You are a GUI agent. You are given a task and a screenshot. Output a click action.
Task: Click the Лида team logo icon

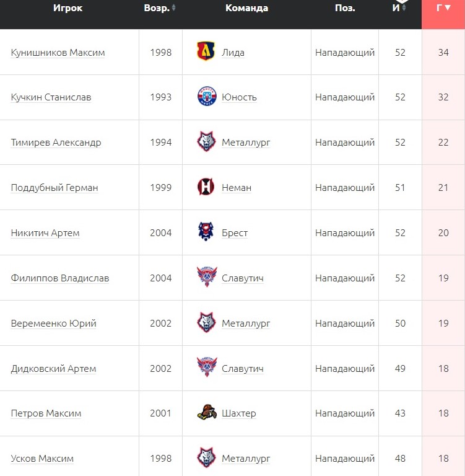click(x=206, y=52)
